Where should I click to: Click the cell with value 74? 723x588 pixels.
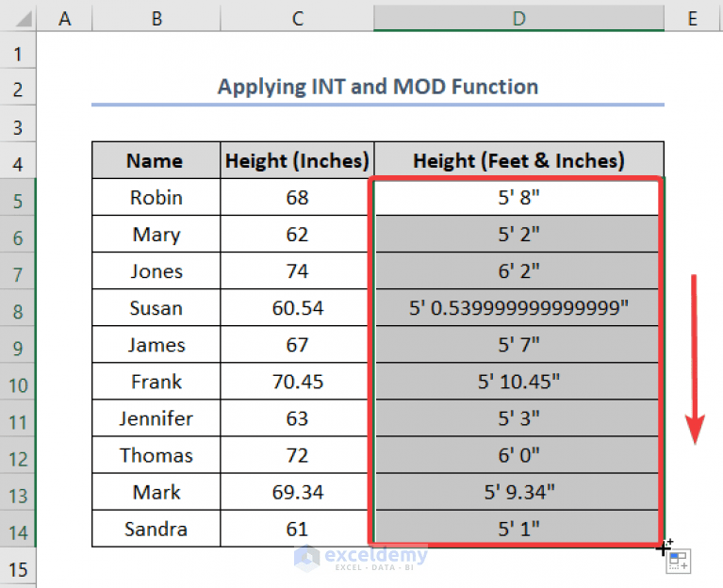pyautogui.click(x=298, y=271)
